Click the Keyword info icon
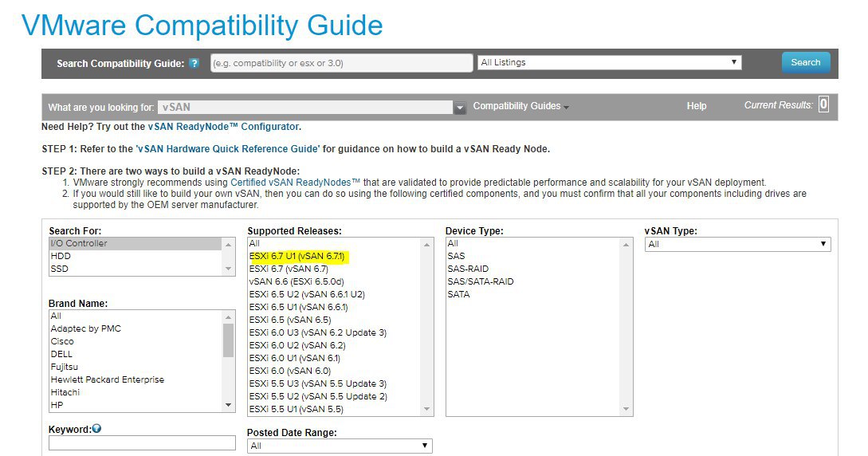 click(97, 428)
